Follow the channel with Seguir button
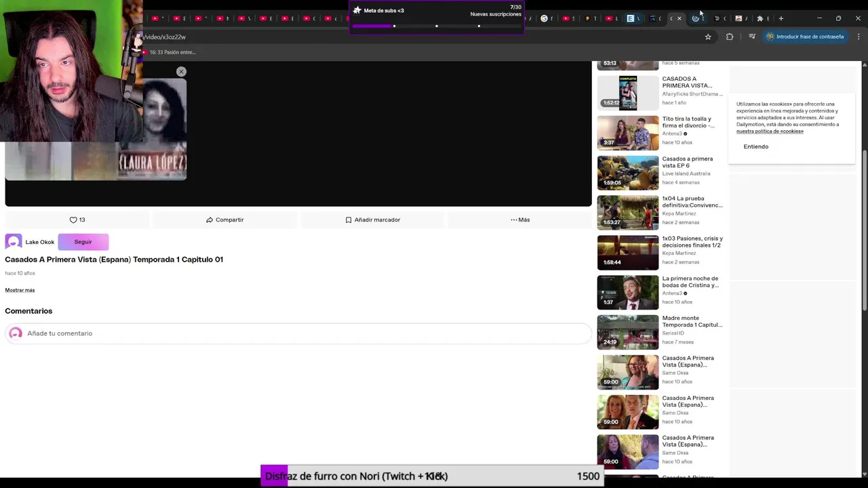This screenshot has height=488, width=868. coord(83,242)
